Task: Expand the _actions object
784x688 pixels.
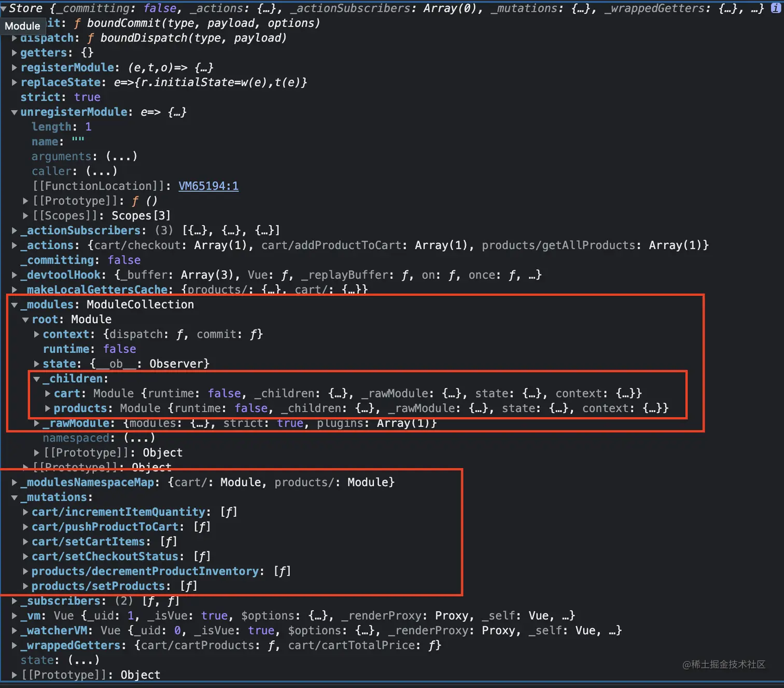Action: [x=15, y=245]
